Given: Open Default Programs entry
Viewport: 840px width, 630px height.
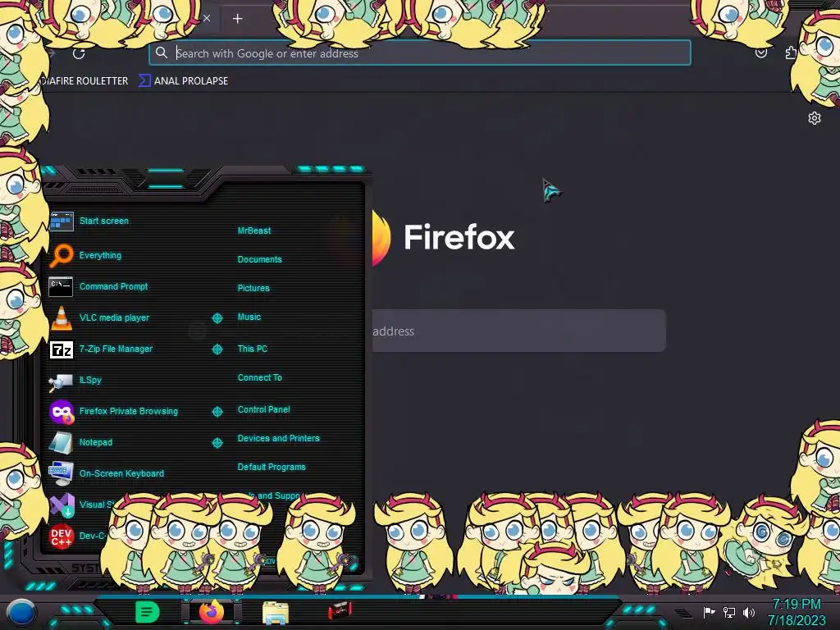Looking at the screenshot, I should [272, 467].
